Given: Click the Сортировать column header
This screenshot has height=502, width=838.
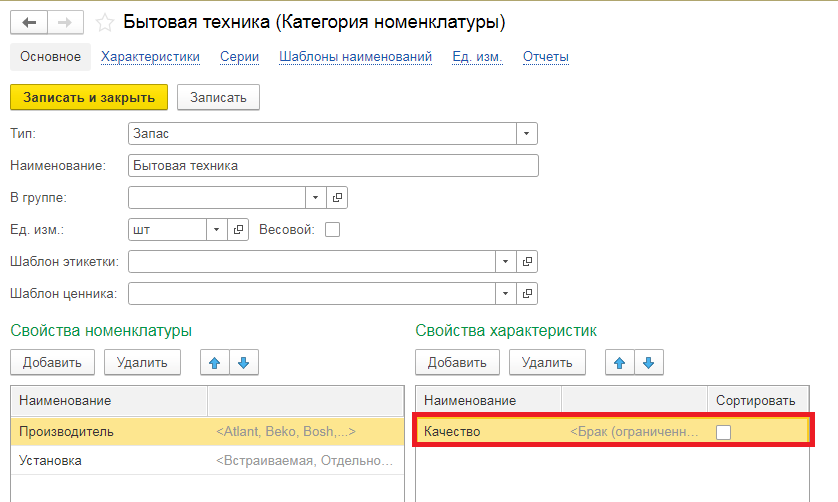Looking at the screenshot, I should (x=758, y=401).
